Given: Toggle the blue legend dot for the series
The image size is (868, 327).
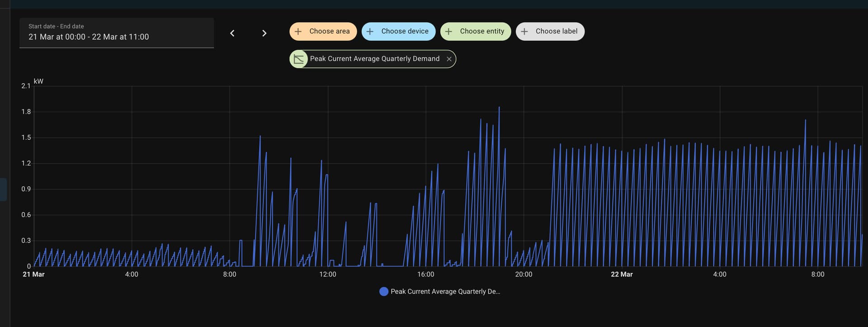Looking at the screenshot, I should click(384, 292).
